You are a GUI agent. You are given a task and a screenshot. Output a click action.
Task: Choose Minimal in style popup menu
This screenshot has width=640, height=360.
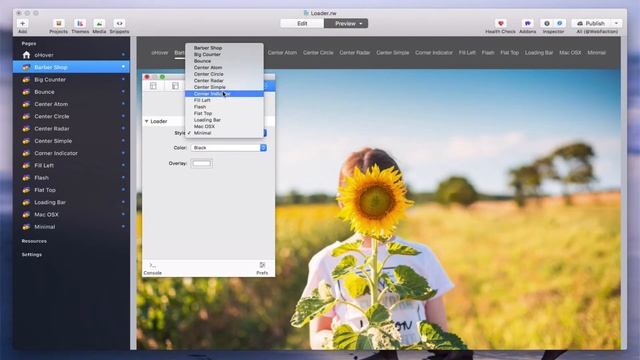224,133
